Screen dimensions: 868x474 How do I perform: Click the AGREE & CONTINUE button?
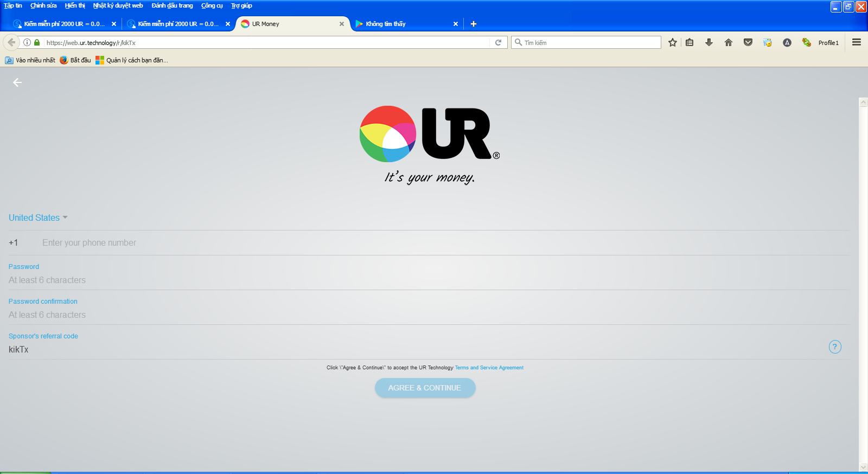pos(425,388)
